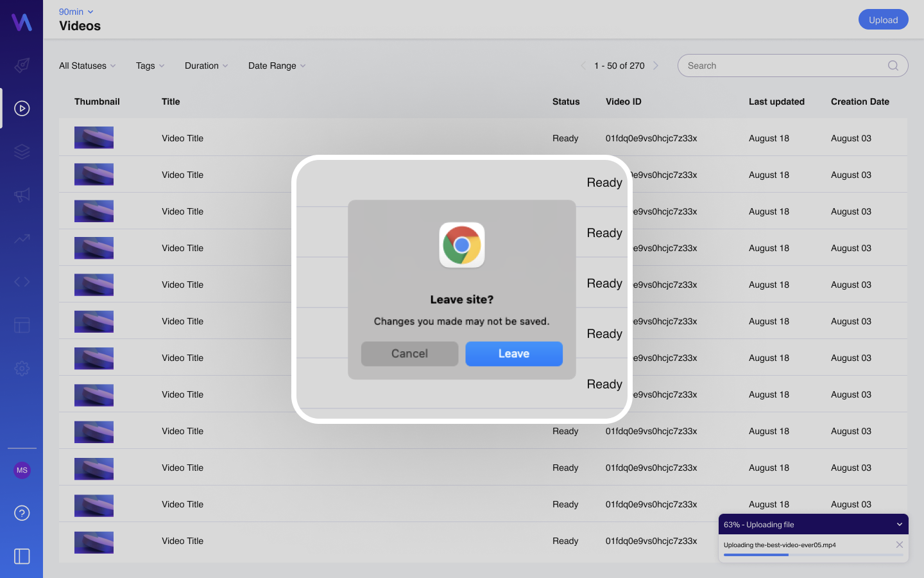Click Cancel in the Leave site dialog
924x578 pixels.
tap(410, 354)
